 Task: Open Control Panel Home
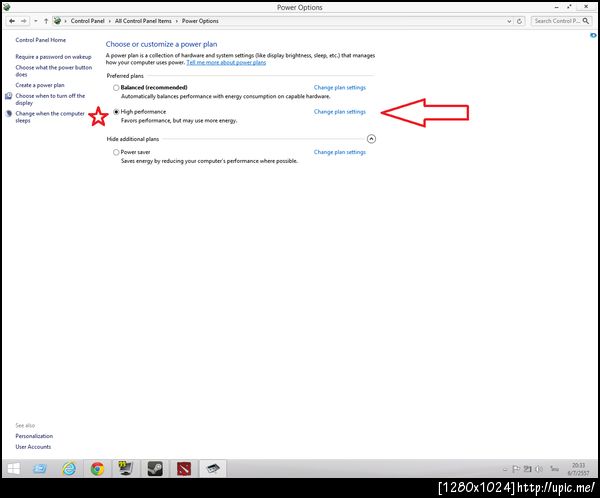tap(41, 40)
